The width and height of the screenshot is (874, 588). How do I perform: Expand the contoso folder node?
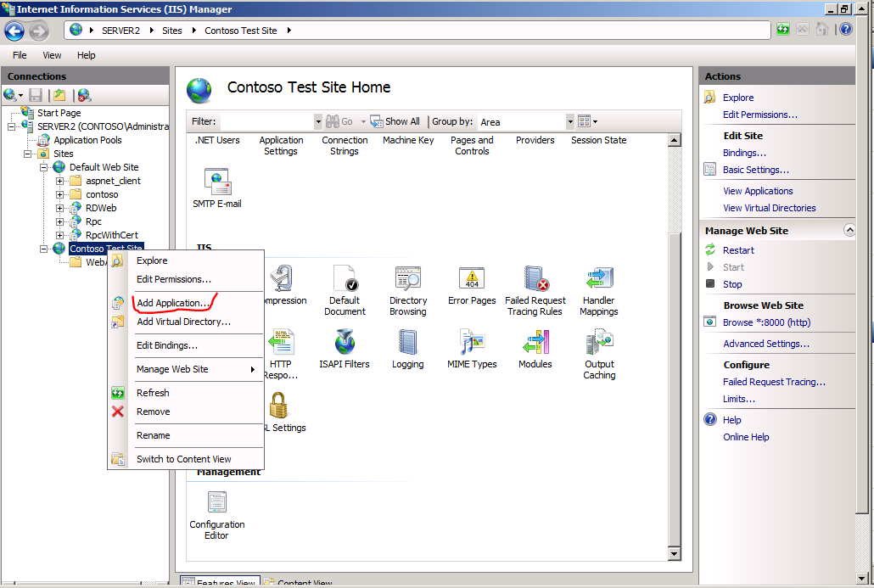(x=59, y=194)
